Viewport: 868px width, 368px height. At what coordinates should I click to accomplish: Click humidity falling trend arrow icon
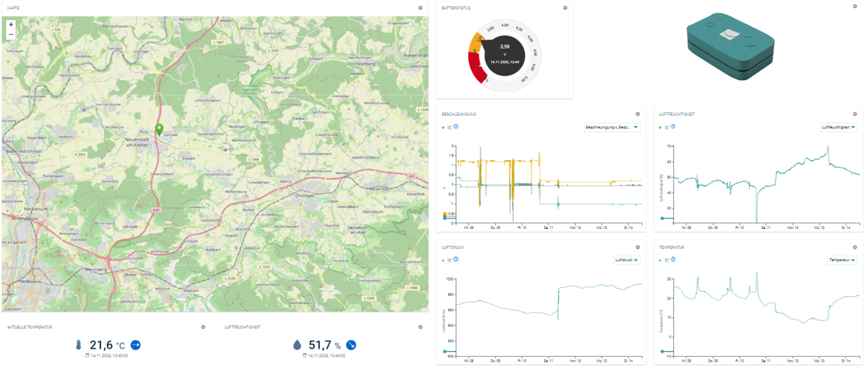click(351, 345)
